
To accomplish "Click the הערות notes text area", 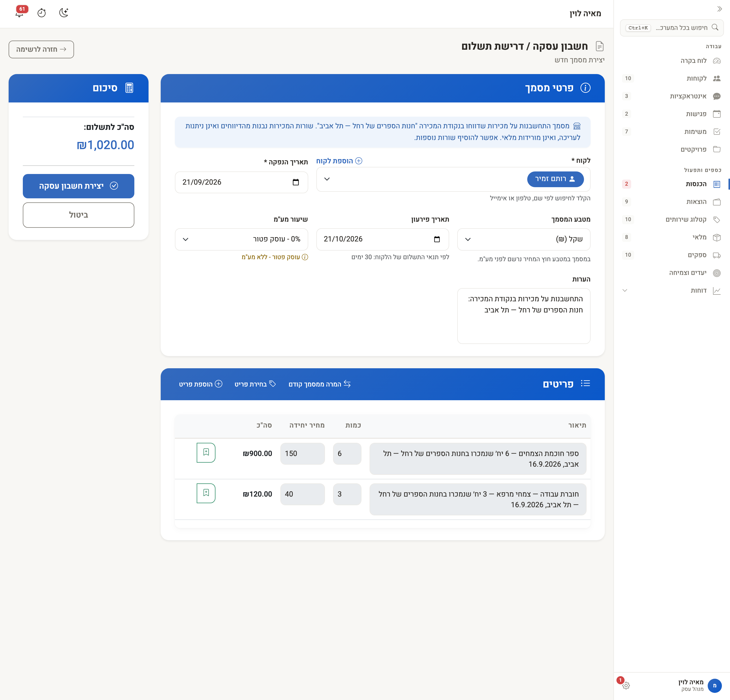I will pyautogui.click(x=524, y=316).
